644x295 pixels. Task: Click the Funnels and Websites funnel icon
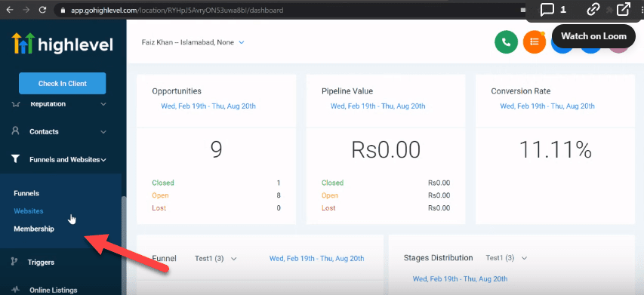pos(15,159)
